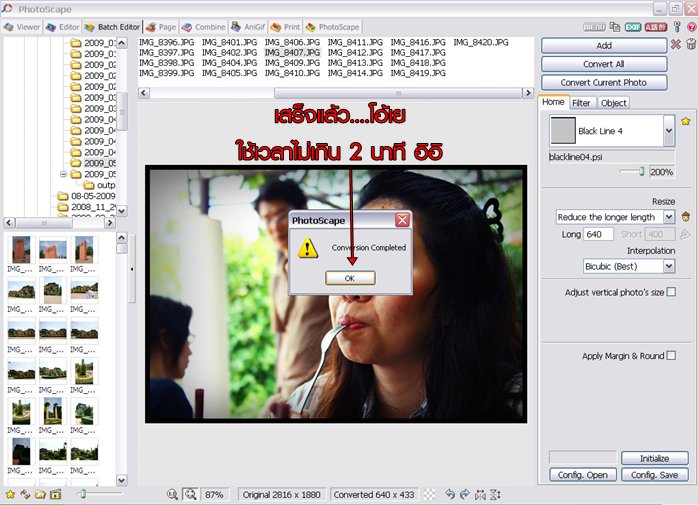
Task: Collapse the expanded 2009_05 folder tree node
Action: coord(63,174)
